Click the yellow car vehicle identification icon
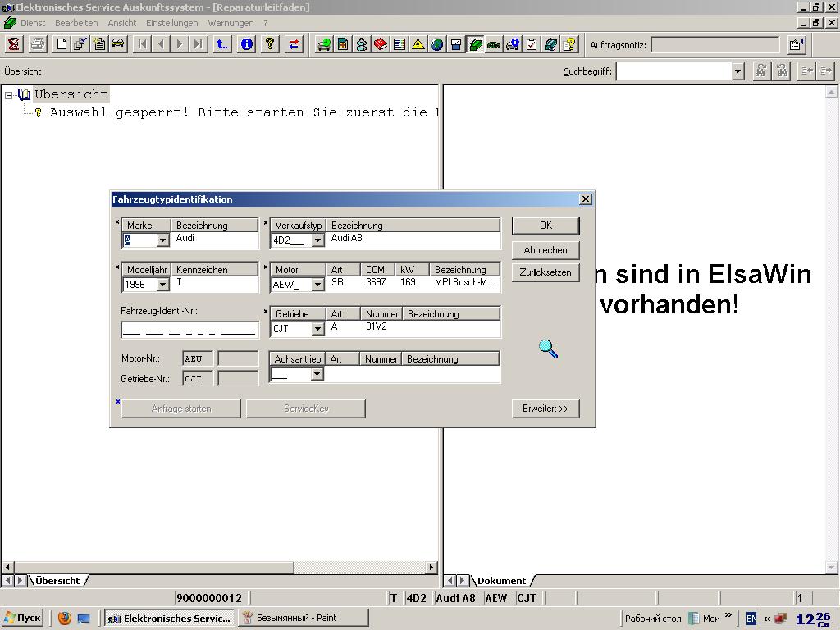840x630 pixels. tap(118, 44)
